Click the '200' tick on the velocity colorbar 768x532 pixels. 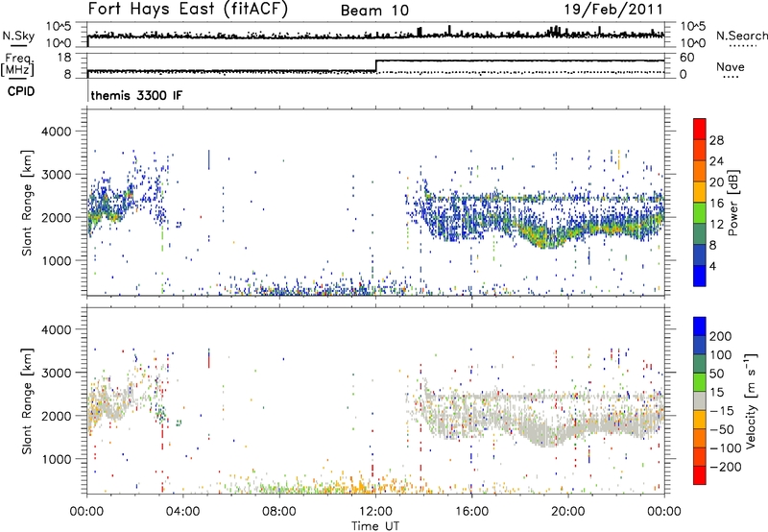(721, 336)
